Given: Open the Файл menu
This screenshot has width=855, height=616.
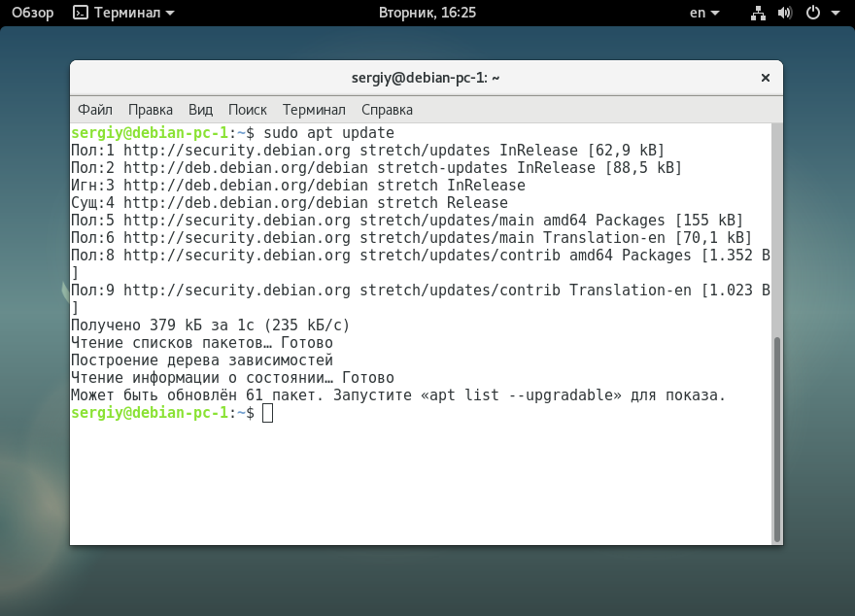Looking at the screenshot, I should tap(95, 110).
